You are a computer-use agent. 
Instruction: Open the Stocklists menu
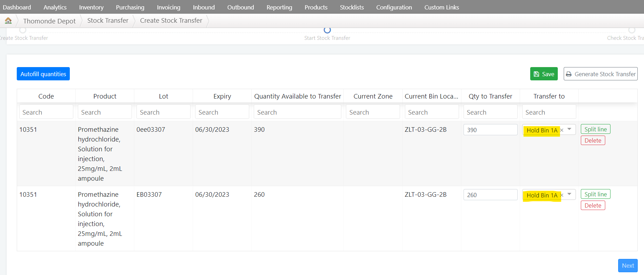(x=352, y=7)
